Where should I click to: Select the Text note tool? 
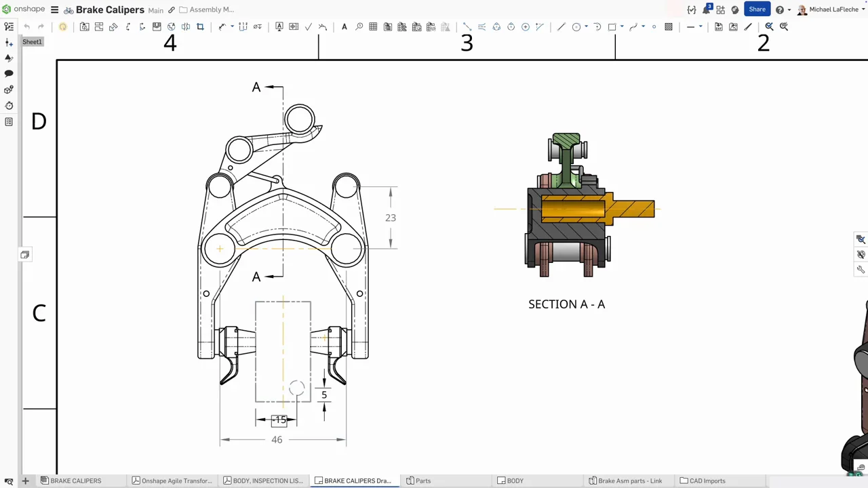344,27
